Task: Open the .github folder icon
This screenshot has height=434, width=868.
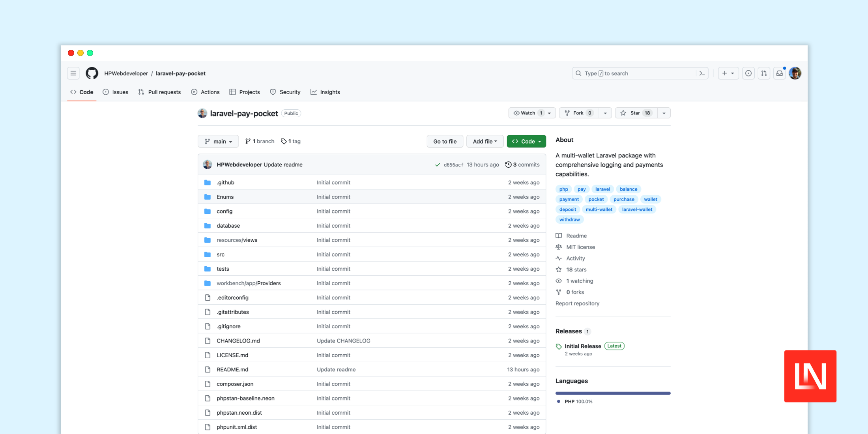Action: tap(208, 182)
